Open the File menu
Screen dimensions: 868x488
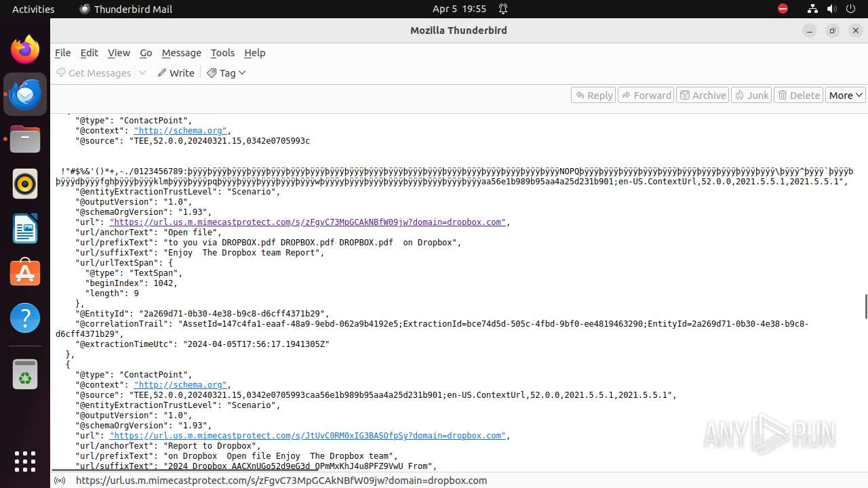coord(62,53)
